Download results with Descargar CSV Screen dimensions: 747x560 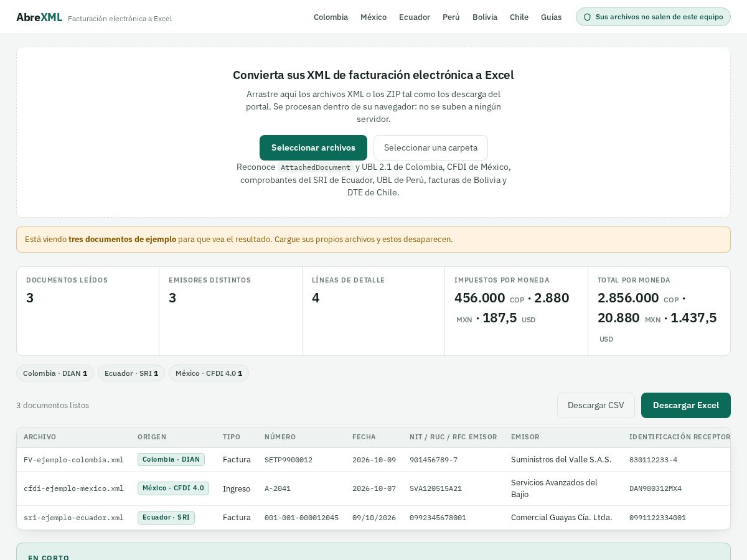tap(596, 405)
